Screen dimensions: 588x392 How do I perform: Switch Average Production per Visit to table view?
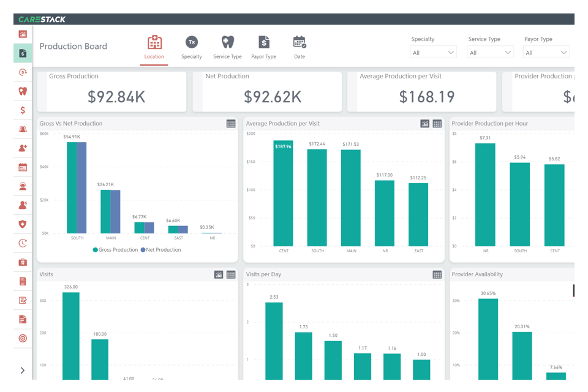[437, 123]
